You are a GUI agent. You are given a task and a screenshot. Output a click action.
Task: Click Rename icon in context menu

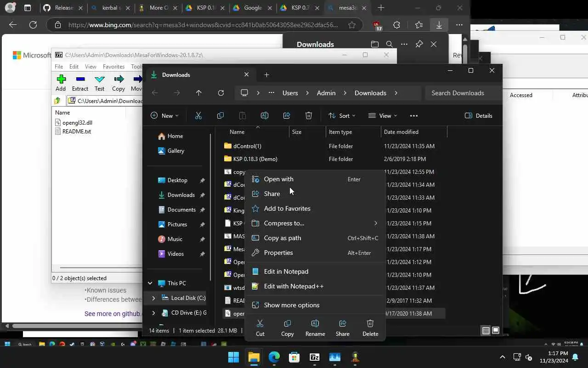pos(315,328)
